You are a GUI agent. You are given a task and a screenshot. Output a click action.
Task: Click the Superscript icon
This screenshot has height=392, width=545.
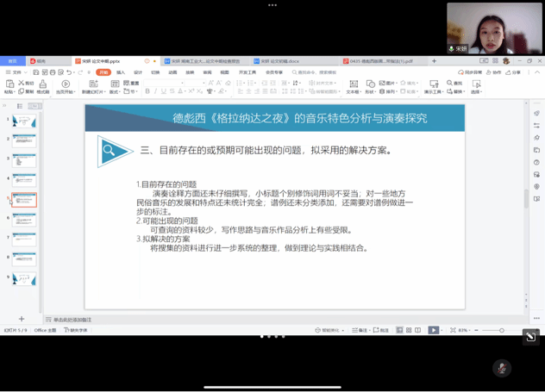point(191,91)
